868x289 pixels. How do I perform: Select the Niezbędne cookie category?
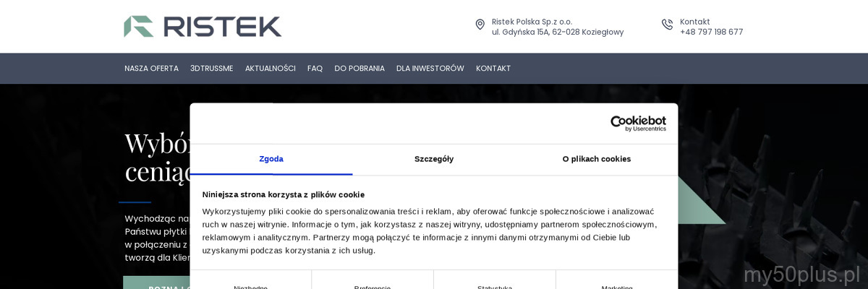point(250,286)
